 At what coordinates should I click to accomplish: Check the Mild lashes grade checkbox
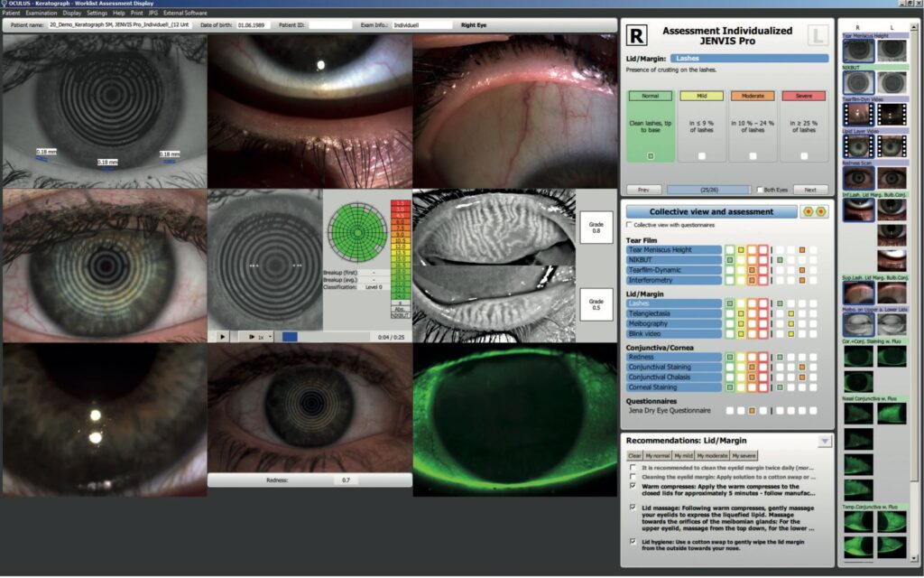[x=701, y=156]
